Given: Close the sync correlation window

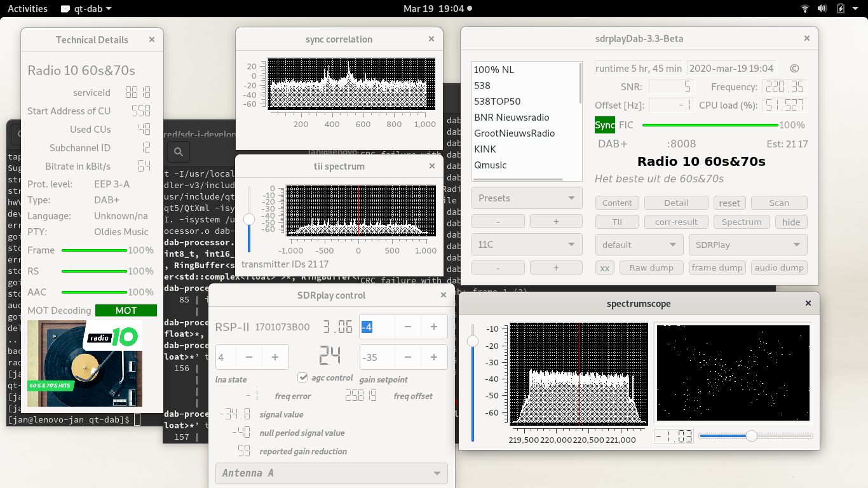Looking at the screenshot, I should tap(431, 39).
